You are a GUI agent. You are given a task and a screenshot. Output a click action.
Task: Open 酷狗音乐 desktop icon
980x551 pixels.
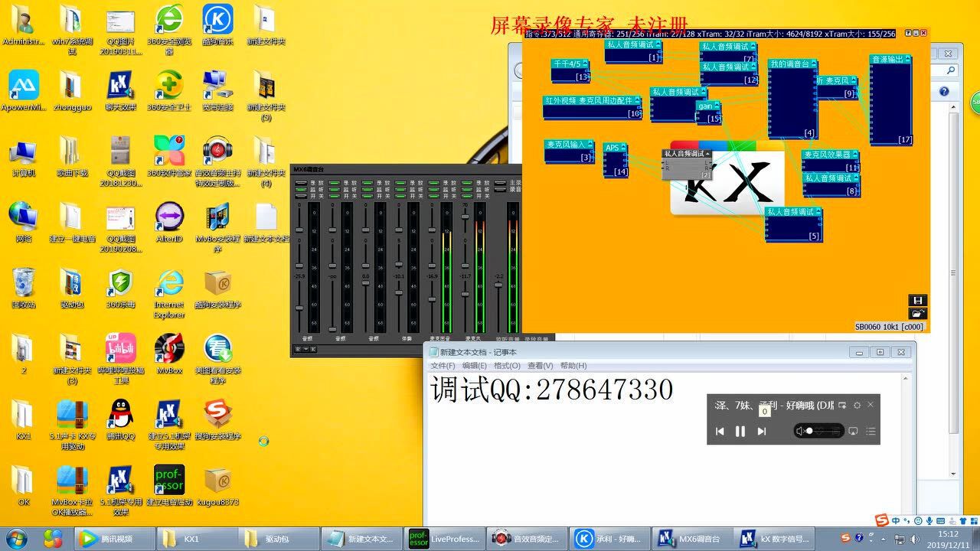click(x=217, y=25)
